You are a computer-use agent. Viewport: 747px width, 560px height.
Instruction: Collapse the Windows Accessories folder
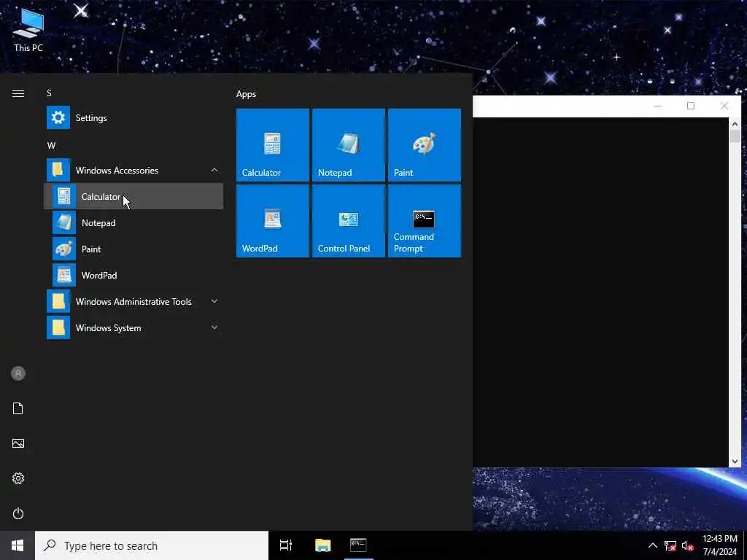click(133, 170)
